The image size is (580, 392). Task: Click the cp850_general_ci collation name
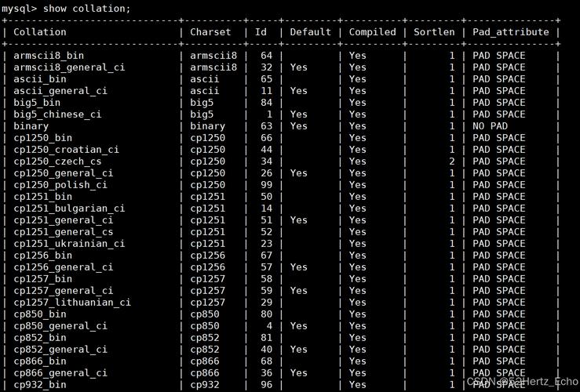(60, 326)
